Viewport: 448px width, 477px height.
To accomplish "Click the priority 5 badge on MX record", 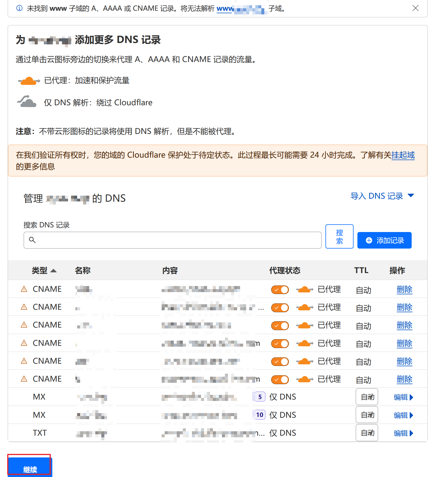I will 260,397.
